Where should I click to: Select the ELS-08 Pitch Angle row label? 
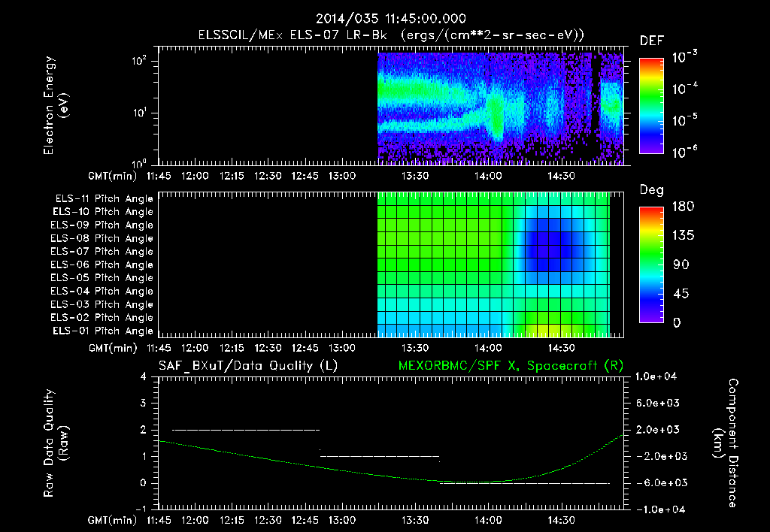[102, 238]
